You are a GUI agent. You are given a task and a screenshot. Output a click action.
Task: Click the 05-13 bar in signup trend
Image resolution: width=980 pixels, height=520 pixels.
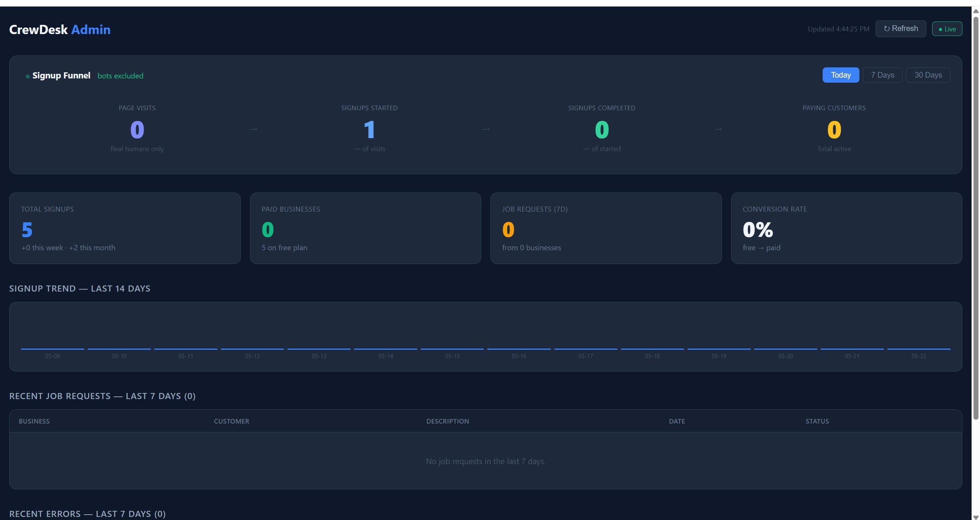319,349
